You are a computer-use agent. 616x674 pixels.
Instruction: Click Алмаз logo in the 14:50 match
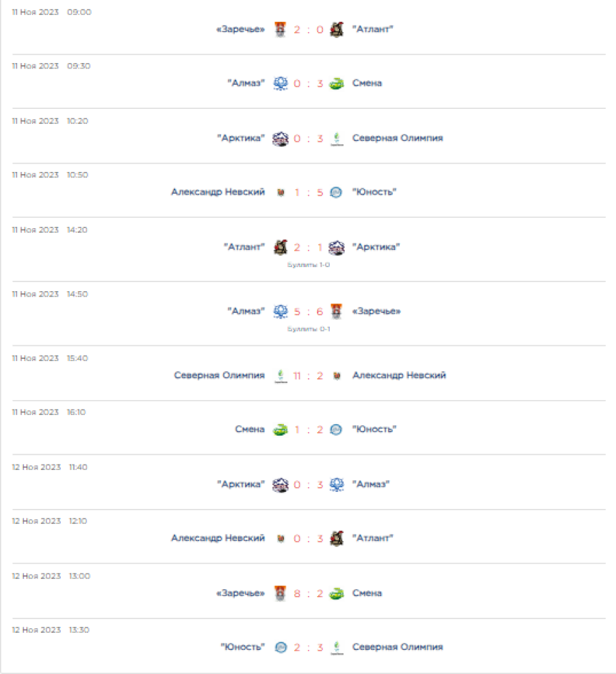click(280, 311)
